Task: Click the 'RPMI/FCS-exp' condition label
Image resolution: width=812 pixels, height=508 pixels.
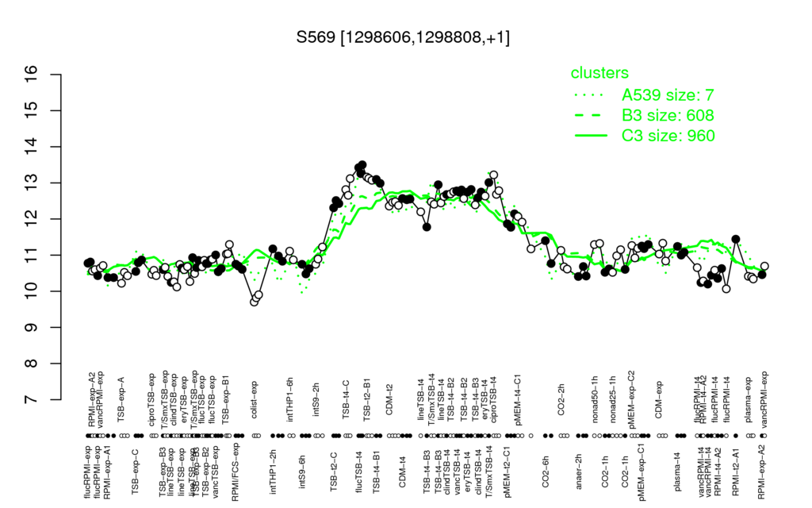Action: tap(235, 473)
